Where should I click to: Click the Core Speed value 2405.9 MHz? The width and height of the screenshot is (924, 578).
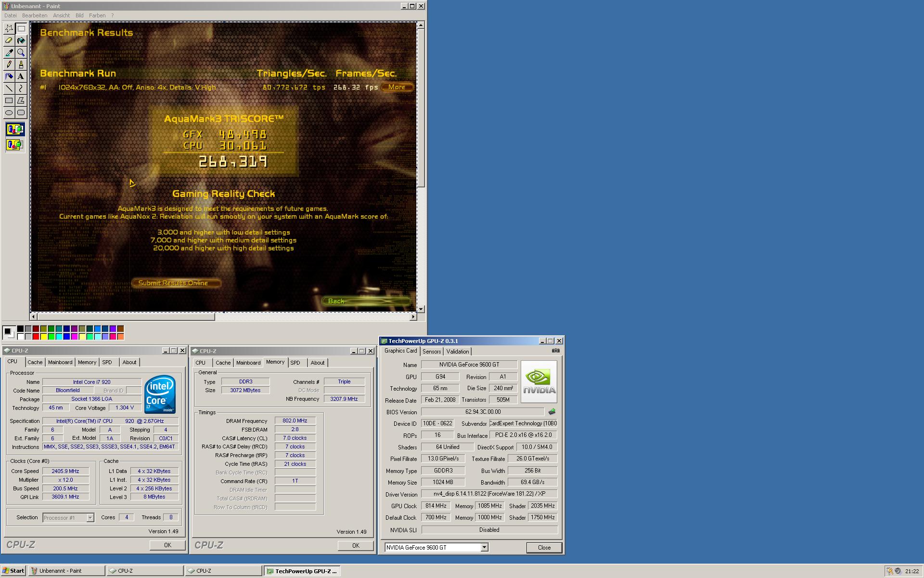[65, 471]
